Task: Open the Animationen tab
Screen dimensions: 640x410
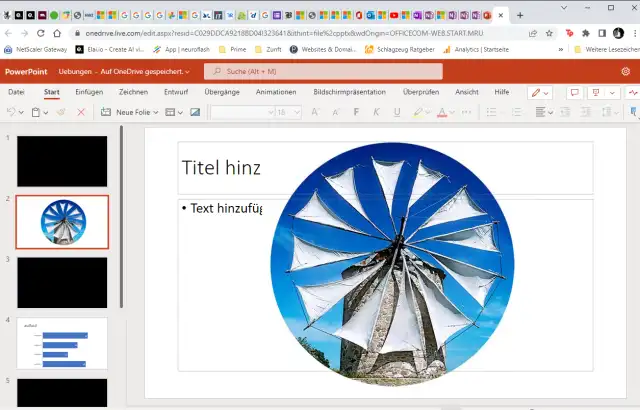Action: [276, 92]
